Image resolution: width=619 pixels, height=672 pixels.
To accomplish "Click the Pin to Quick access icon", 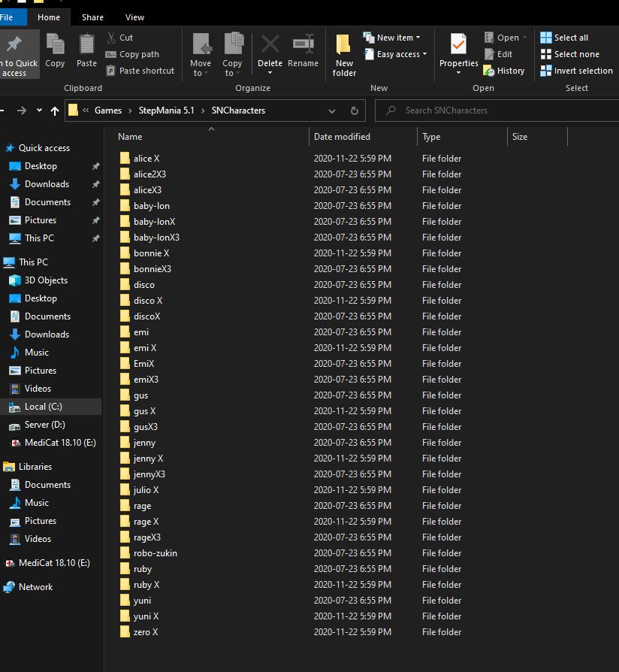I will 15,44.
